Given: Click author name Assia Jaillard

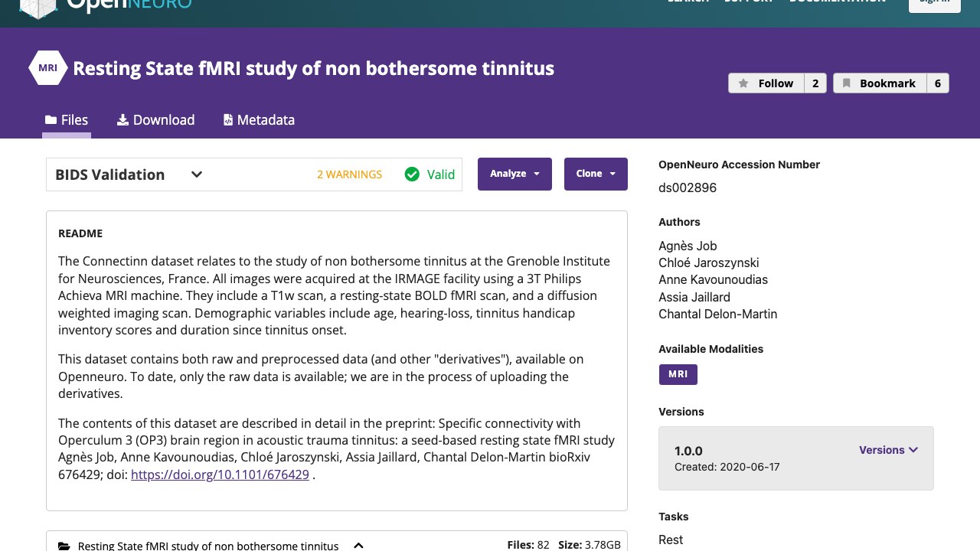Looking at the screenshot, I should [x=694, y=297].
